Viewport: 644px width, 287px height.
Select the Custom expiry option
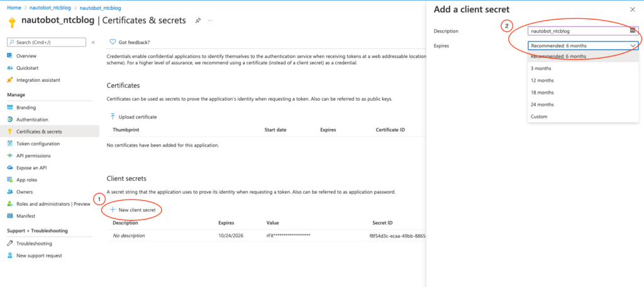tap(583, 116)
